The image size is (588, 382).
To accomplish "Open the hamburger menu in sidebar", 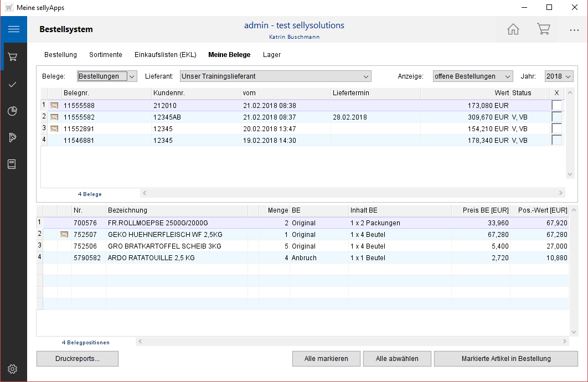I will tap(13, 29).
